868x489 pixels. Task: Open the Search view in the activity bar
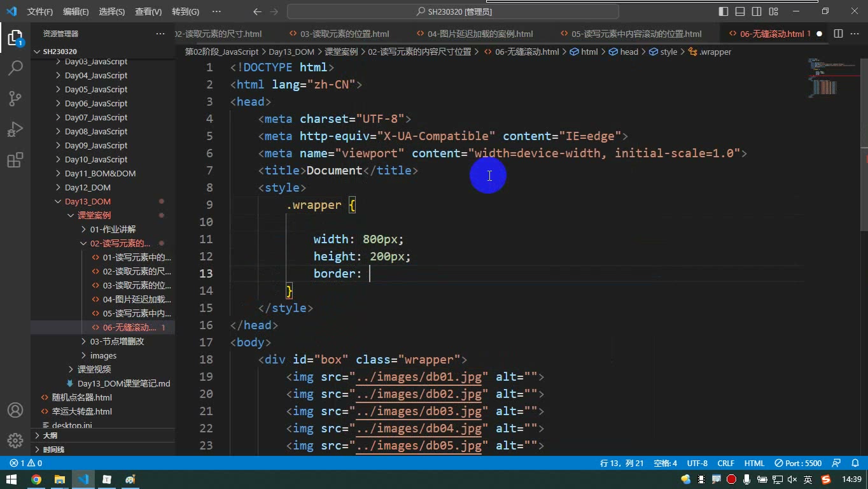point(15,68)
